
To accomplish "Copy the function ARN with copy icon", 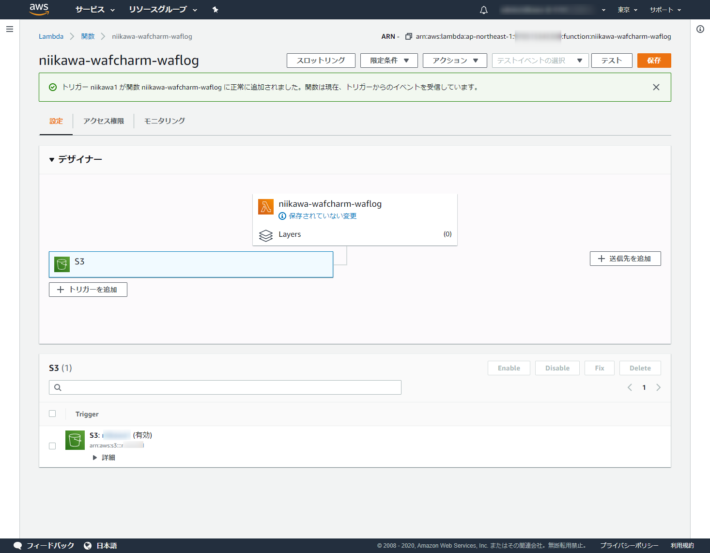I will pos(408,36).
